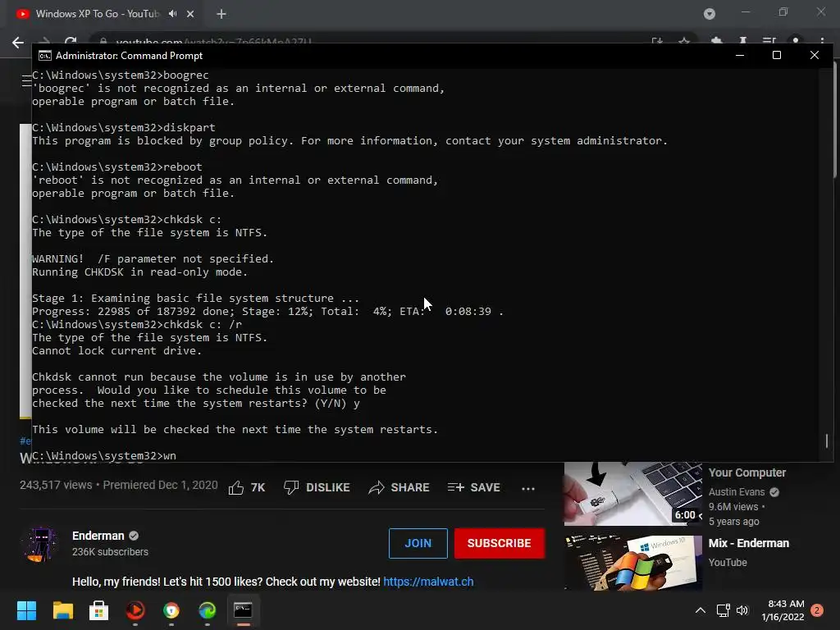Image resolution: width=840 pixels, height=630 pixels.
Task: Open Enderman channel name link
Action: tap(98, 536)
